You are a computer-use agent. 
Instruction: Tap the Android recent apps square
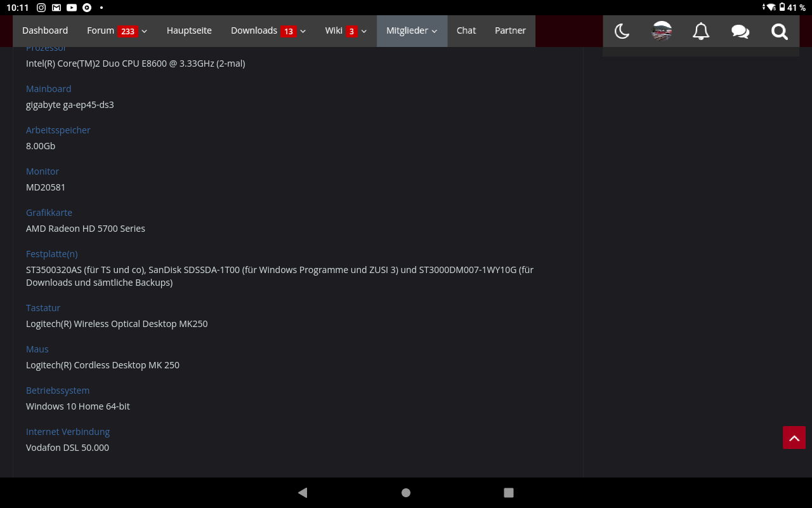[508, 493]
